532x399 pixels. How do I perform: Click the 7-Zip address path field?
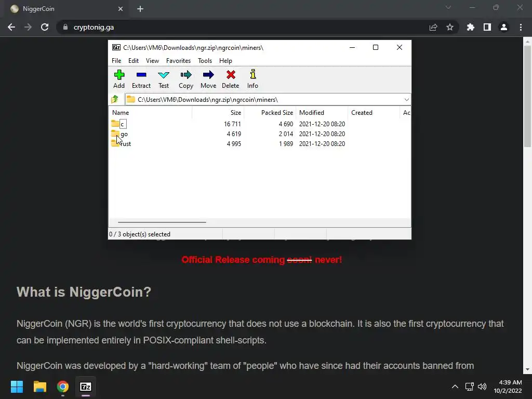coord(268,99)
